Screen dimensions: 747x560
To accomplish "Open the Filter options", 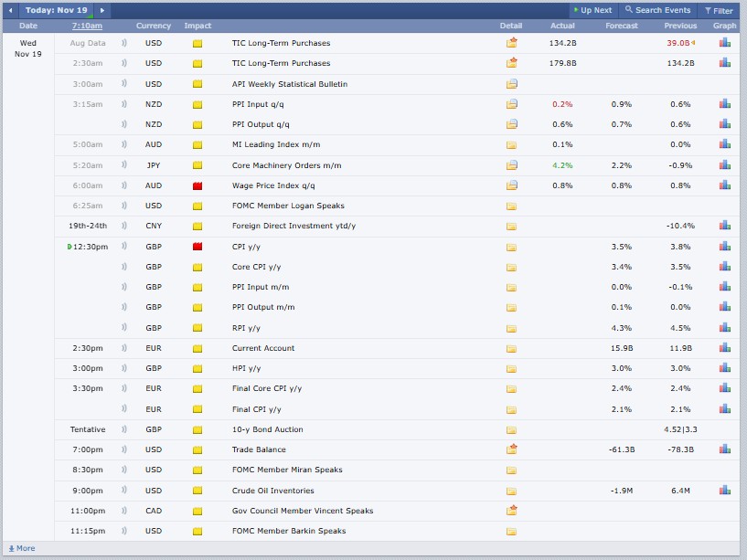I will [717, 11].
